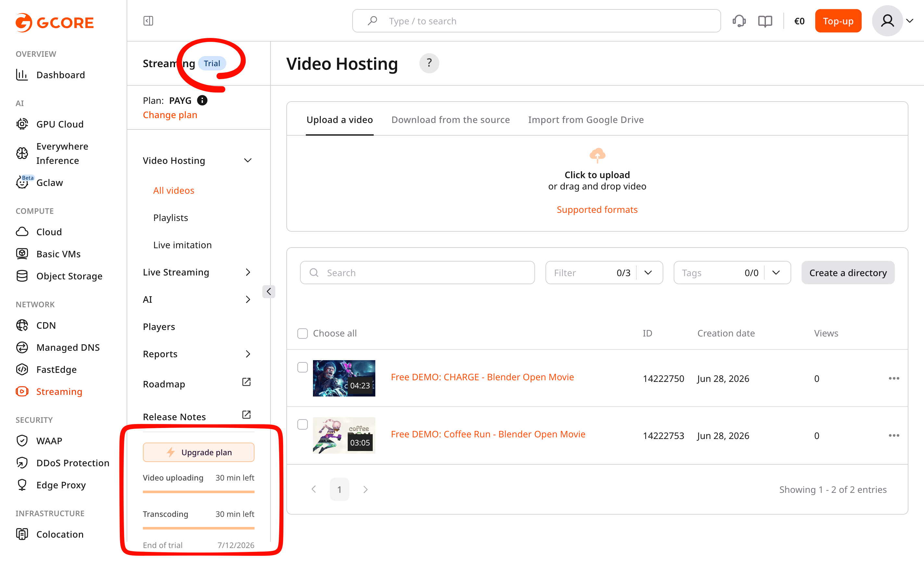
Task: Toggle the sidebar collapse icon in header
Action: tap(148, 21)
